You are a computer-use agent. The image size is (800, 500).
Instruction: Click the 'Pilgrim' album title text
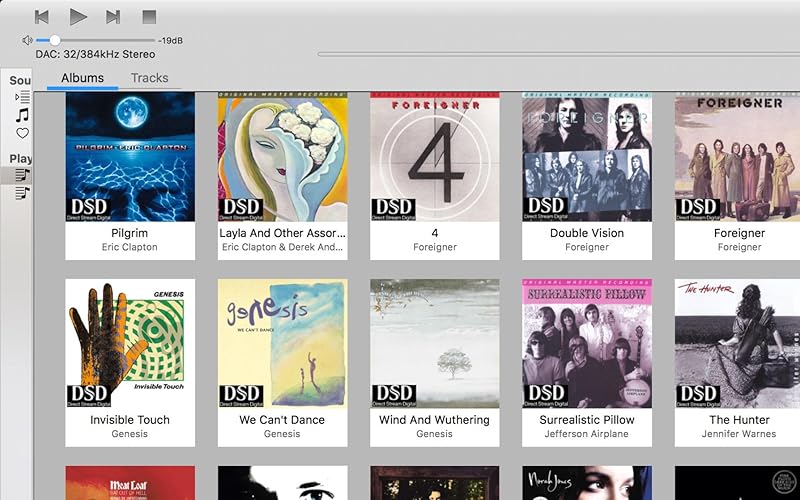tap(130, 233)
